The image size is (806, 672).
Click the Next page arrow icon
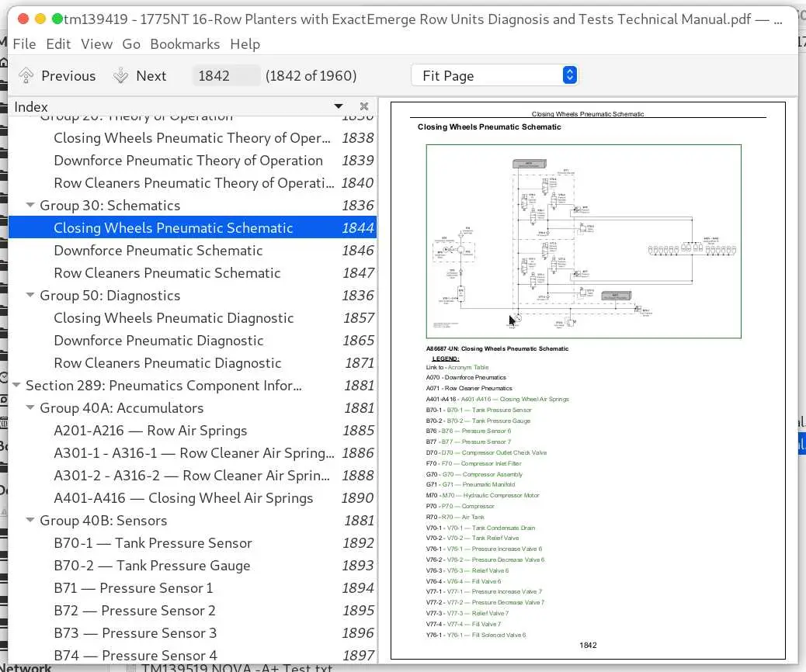120,75
